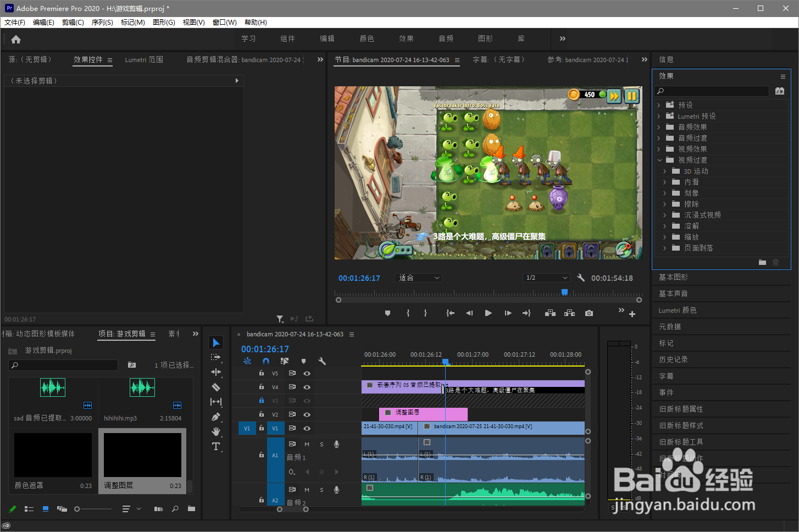Enable voice-over record on A1

pos(336,444)
